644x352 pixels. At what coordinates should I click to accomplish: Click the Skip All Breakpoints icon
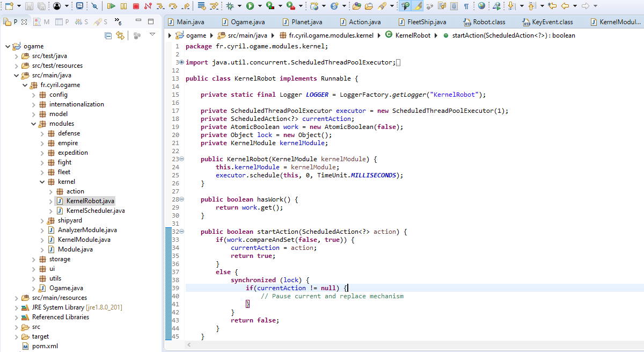tap(94, 6)
